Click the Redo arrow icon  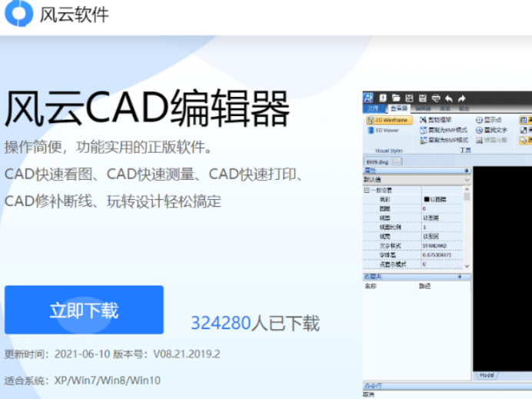[x=461, y=98]
